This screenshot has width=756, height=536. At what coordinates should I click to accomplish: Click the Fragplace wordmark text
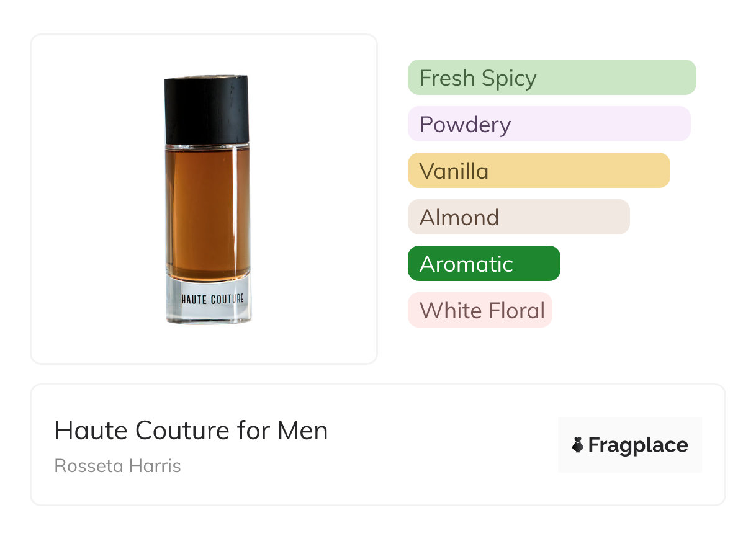(638, 445)
